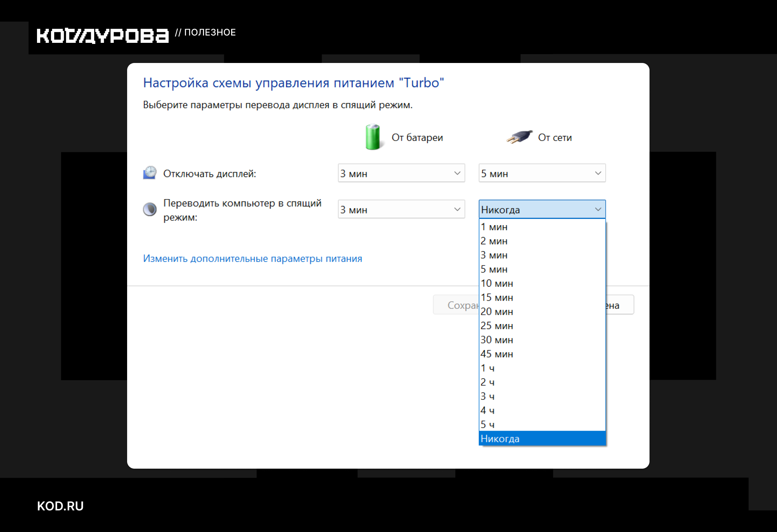Pick '45 мин' in the sleep list

pos(542,354)
